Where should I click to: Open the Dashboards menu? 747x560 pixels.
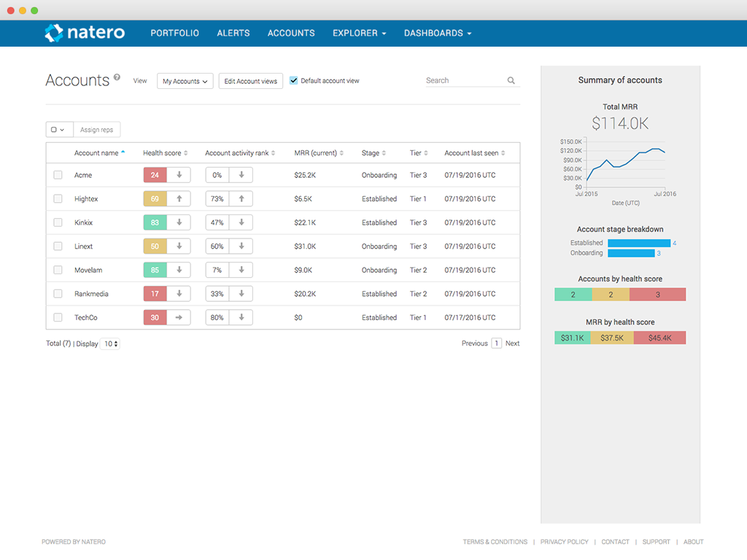(438, 33)
